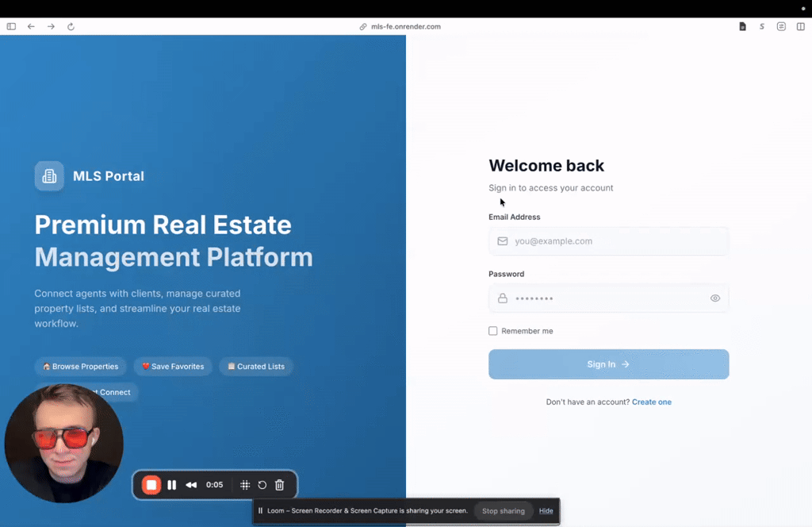The image size is (812, 527).
Task: Open the Create one link
Action: (x=652, y=402)
